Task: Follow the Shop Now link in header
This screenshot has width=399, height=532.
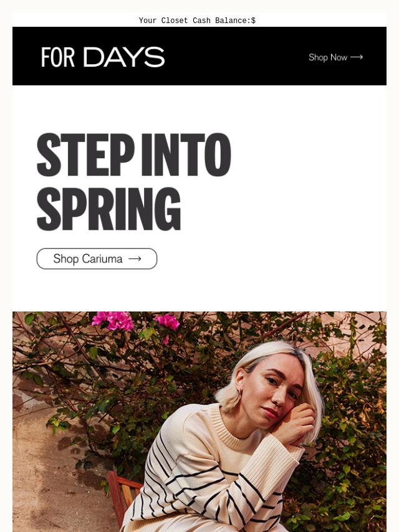Action: click(x=335, y=57)
